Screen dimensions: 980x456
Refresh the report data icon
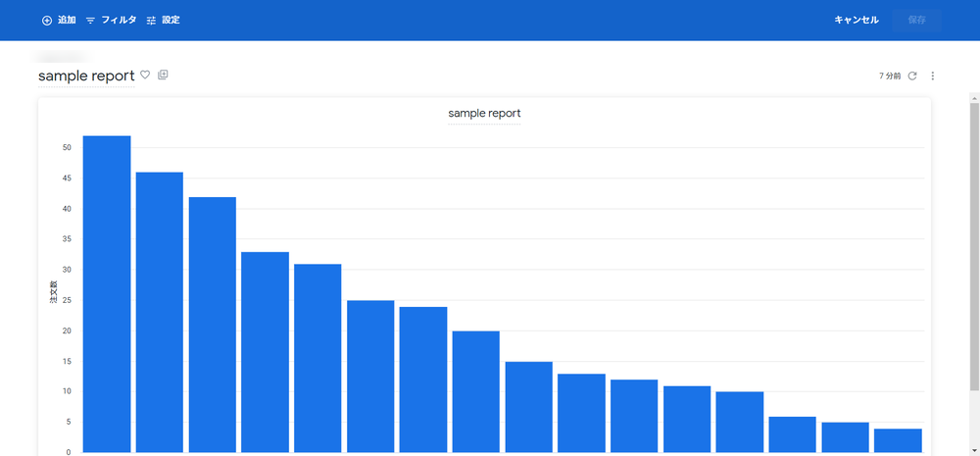pyautogui.click(x=912, y=76)
